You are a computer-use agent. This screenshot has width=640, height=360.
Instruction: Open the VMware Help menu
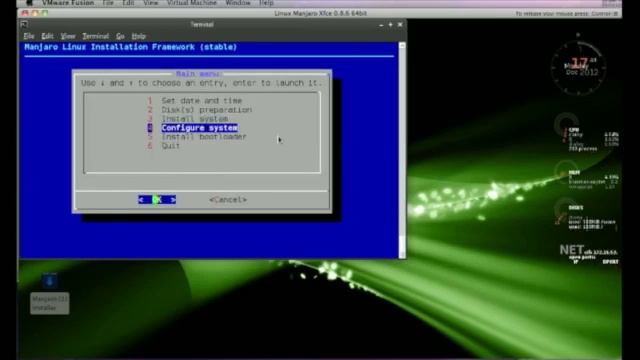point(266,3)
